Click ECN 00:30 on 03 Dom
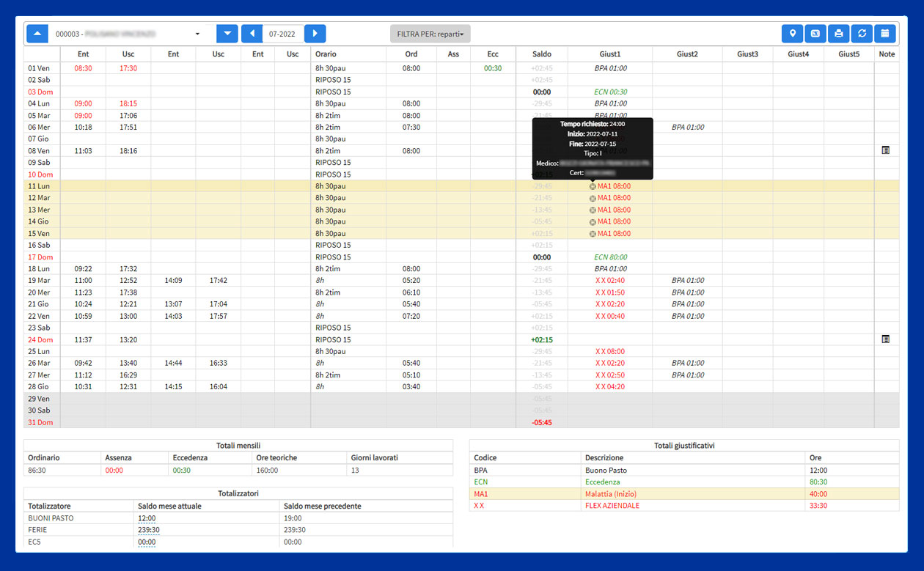 610,92
